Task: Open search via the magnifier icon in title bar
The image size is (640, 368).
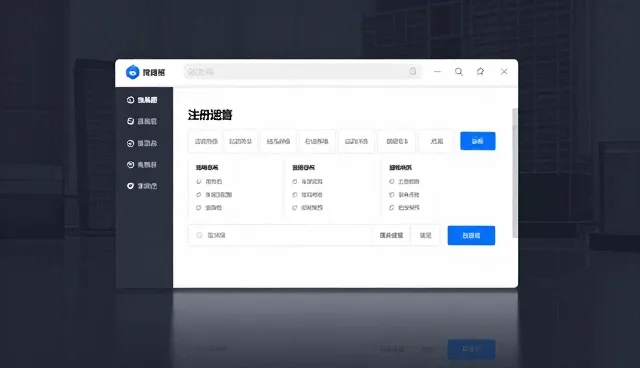Action: pos(459,72)
